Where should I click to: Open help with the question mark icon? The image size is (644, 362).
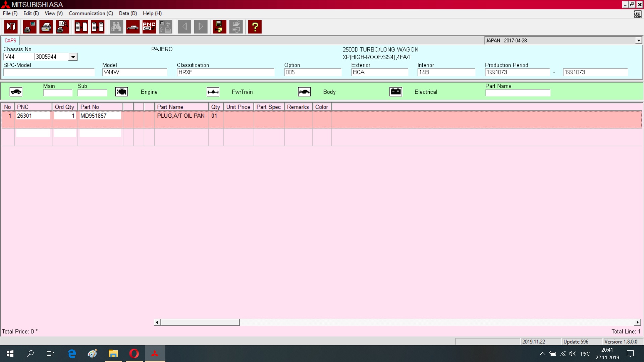pyautogui.click(x=255, y=27)
